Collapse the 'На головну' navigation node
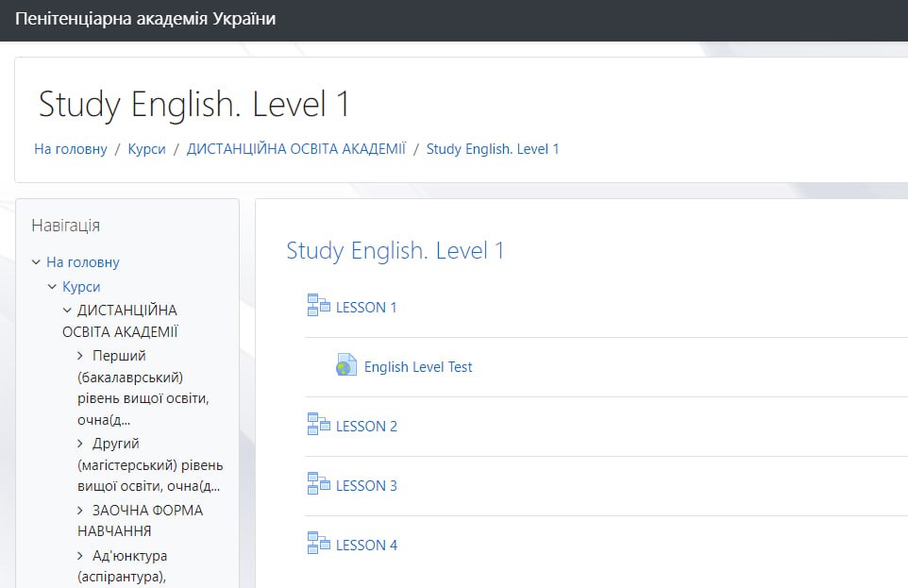908x588 pixels. (36, 262)
